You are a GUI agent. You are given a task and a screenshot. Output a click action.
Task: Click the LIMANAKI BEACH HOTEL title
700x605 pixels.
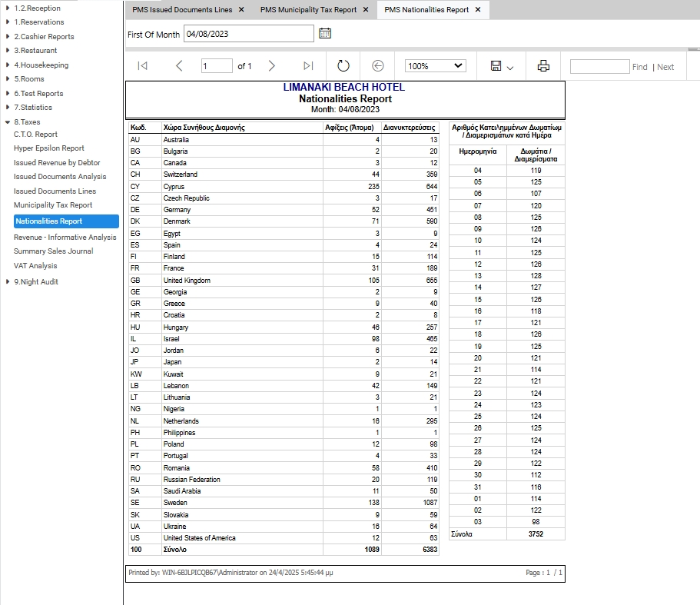click(343, 87)
